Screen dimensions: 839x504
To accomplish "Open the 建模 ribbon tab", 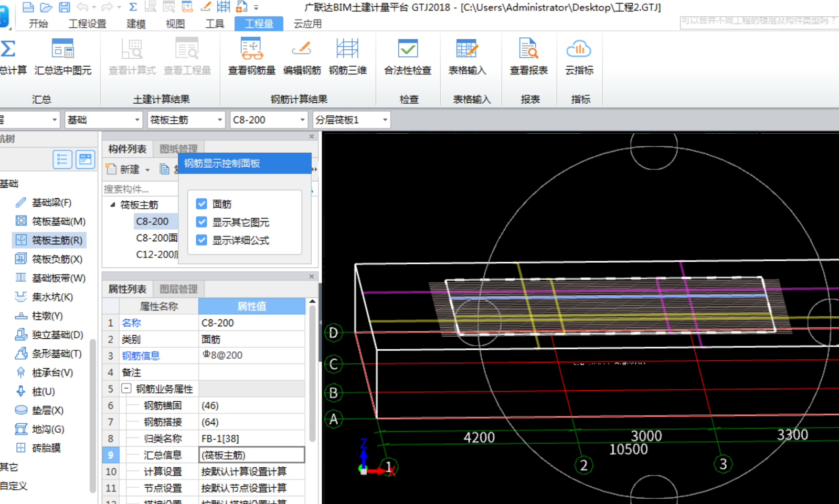I will tap(136, 24).
